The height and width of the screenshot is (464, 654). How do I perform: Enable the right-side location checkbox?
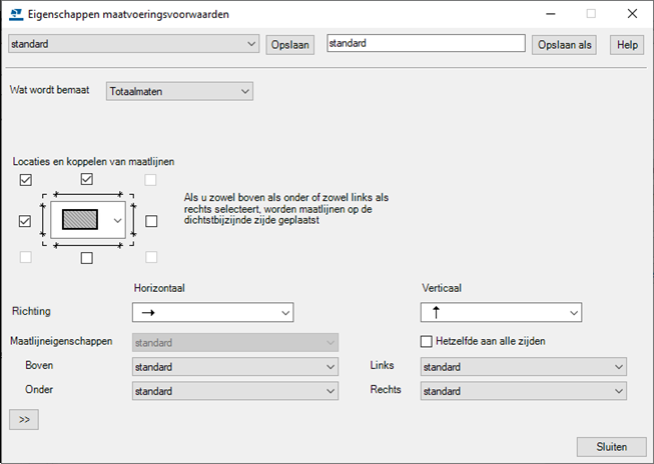tap(151, 221)
